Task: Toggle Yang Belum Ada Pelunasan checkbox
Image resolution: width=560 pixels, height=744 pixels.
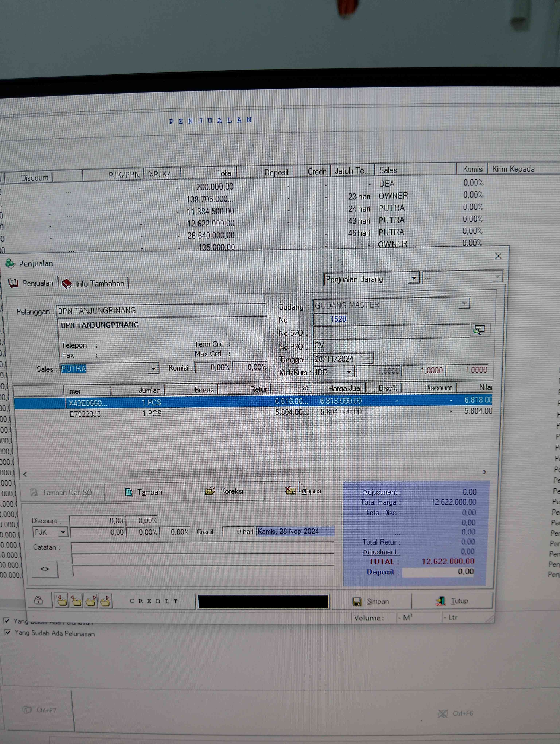Action: coord(6,621)
